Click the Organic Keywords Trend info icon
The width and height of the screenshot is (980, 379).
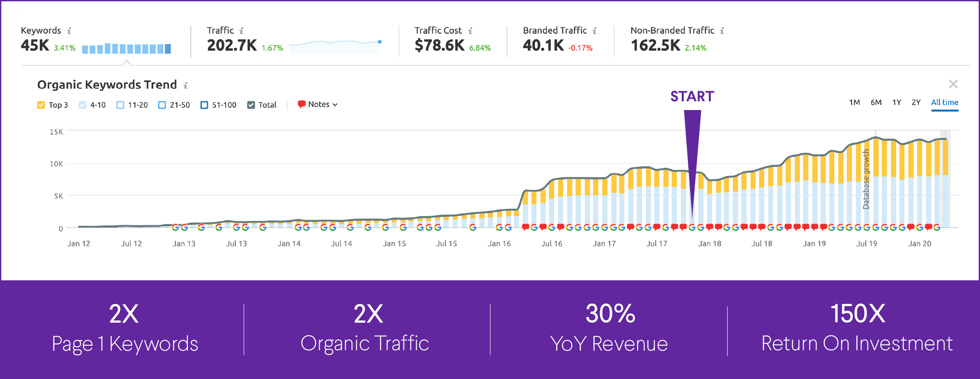(x=186, y=85)
